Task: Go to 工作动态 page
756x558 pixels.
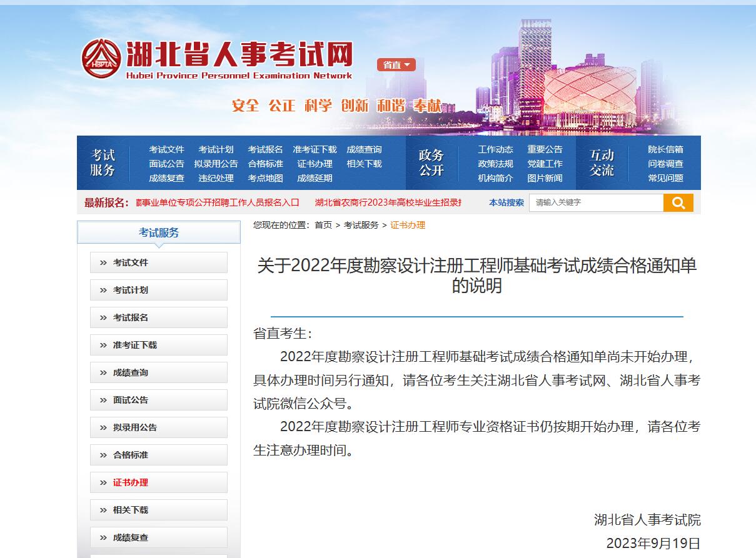Action: click(495, 149)
